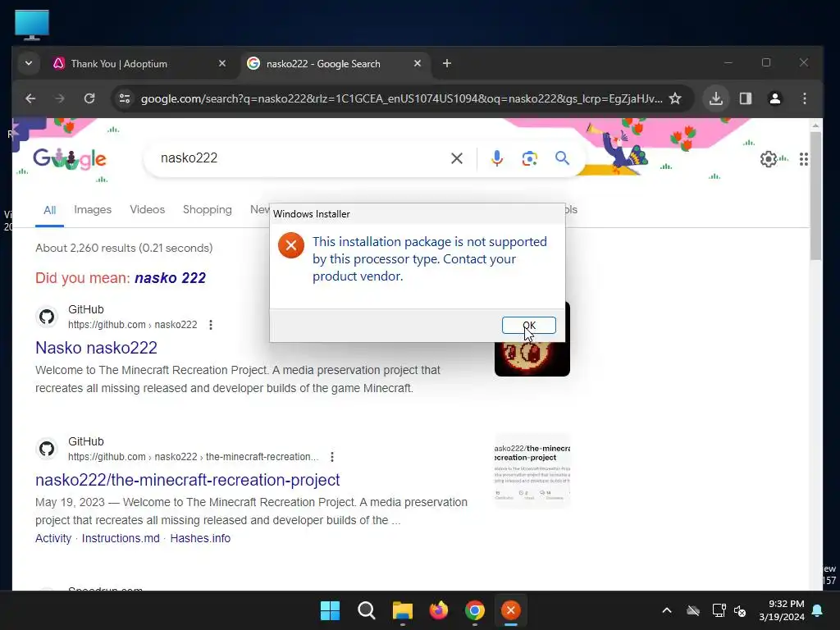This screenshot has width=840, height=630.
Task: Click the first result's avatar thumbnail
Action: click(532, 359)
